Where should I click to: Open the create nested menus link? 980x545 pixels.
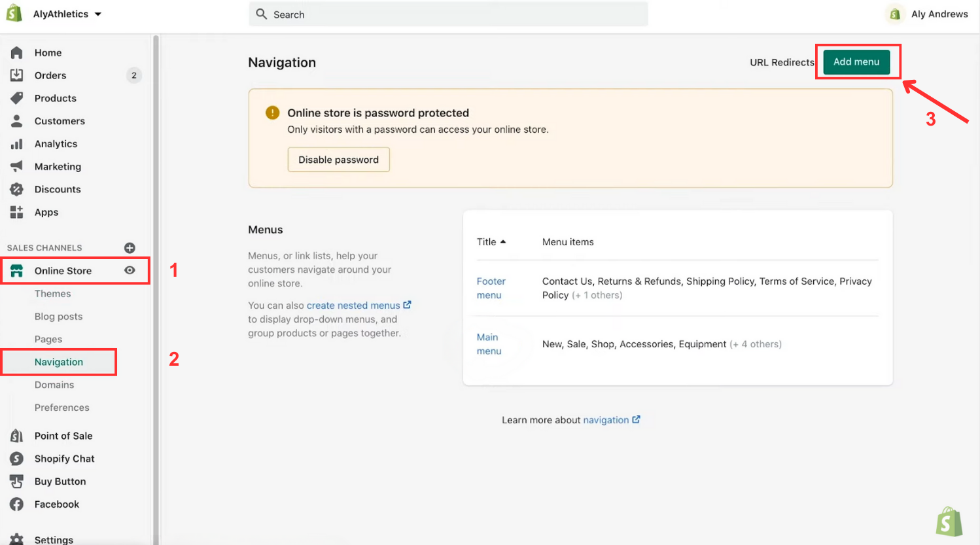click(353, 306)
